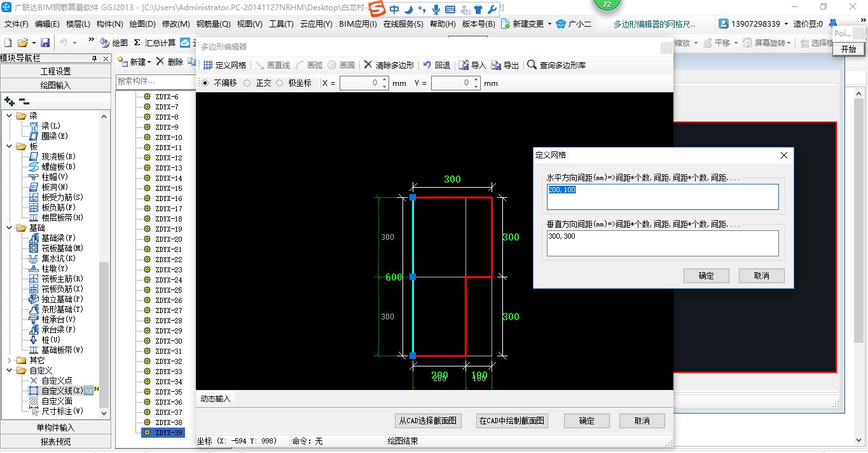Select the 画圆 circle tool
This screenshot has height=453, width=868.
(x=341, y=65)
